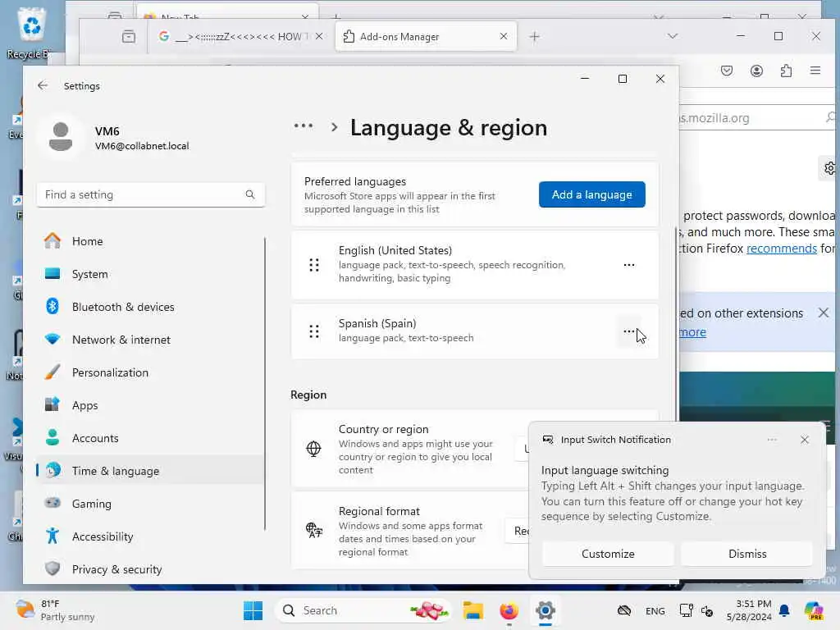Open Accessibility settings page
840x630 pixels.
150,536
